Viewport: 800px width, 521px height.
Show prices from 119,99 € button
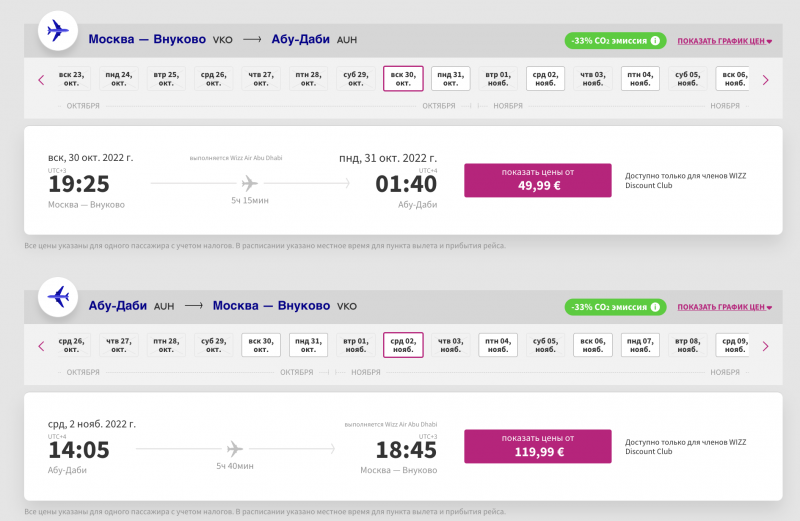pos(538,446)
